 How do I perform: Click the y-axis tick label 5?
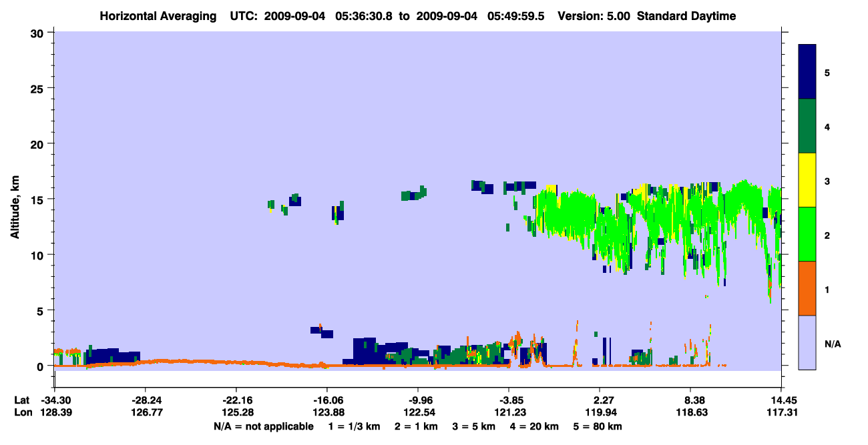[x=42, y=310]
